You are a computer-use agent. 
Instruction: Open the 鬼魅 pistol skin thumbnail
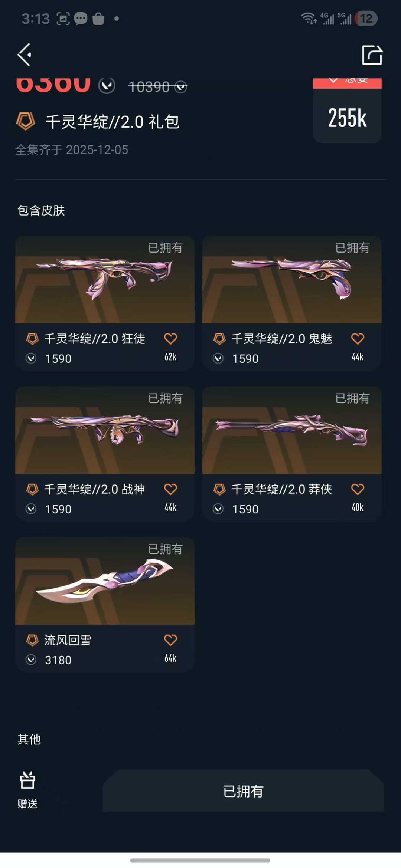pyautogui.click(x=292, y=280)
